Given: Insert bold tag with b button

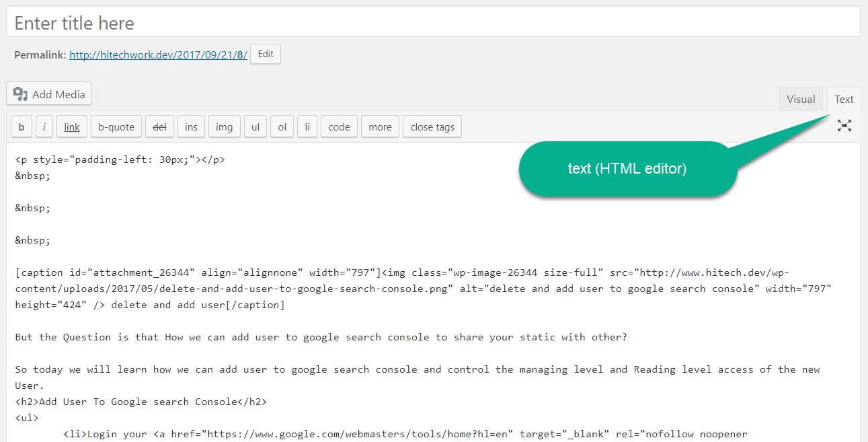Looking at the screenshot, I should [x=22, y=126].
